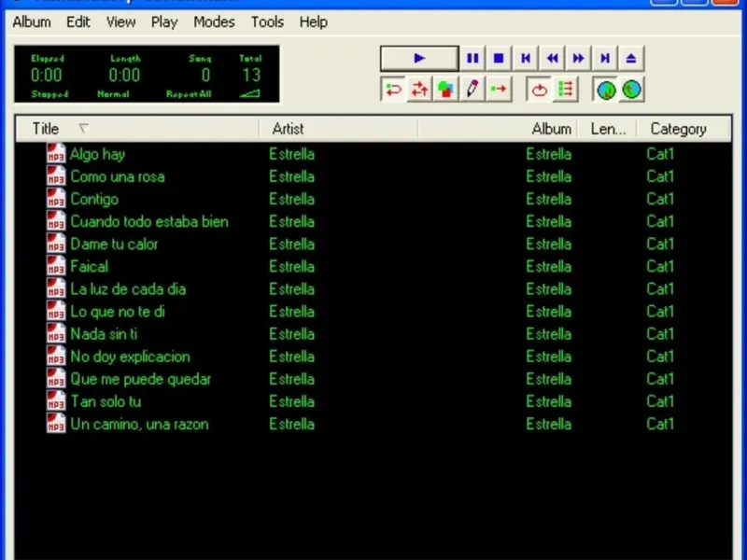Select the song Dame tu calor
The image size is (747, 560).
(x=114, y=244)
